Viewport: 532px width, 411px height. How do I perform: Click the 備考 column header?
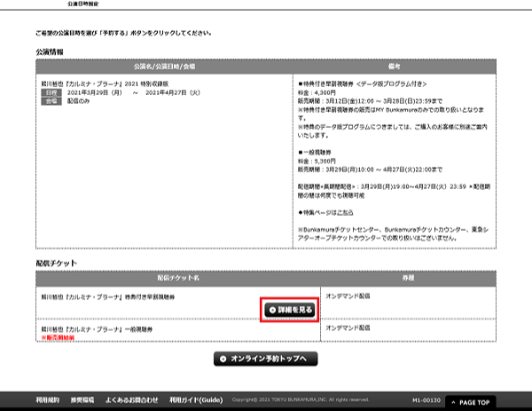tap(395, 67)
